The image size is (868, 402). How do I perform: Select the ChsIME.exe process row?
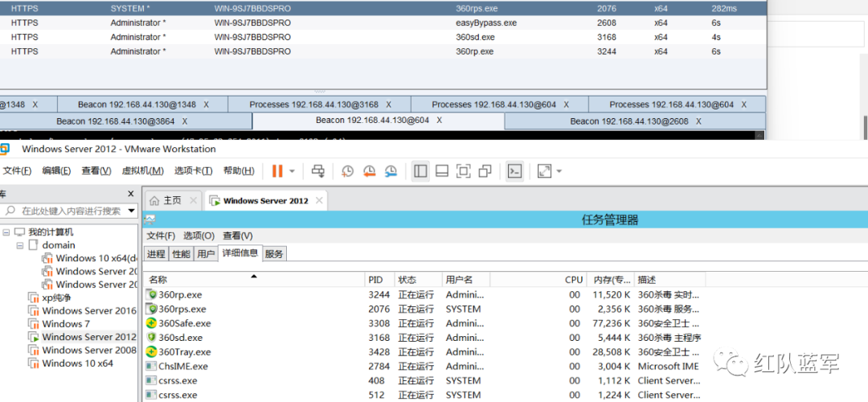point(426,367)
